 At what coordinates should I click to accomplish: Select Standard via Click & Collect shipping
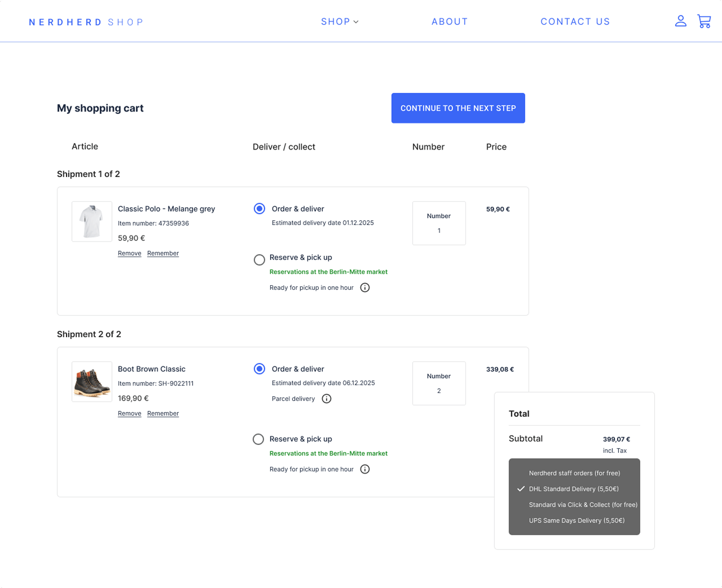(583, 504)
